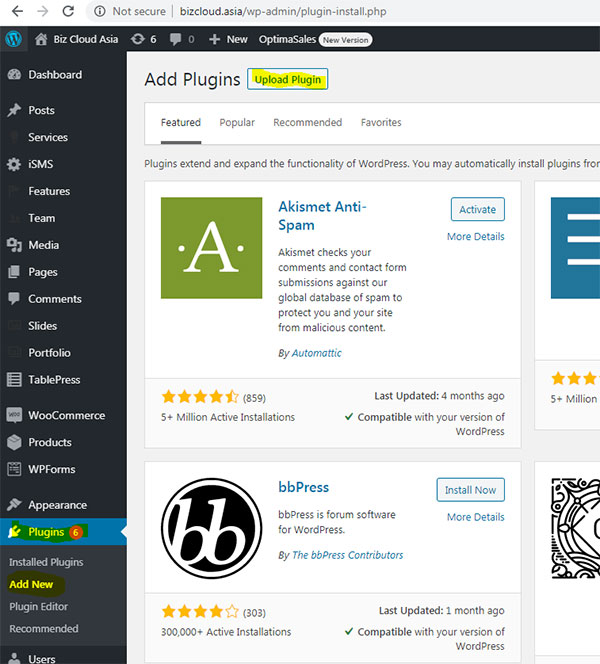Click the Plugins update count badge 6
Image resolution: width=600 pixels, height=664 pixels.
(x=76, y=532)
